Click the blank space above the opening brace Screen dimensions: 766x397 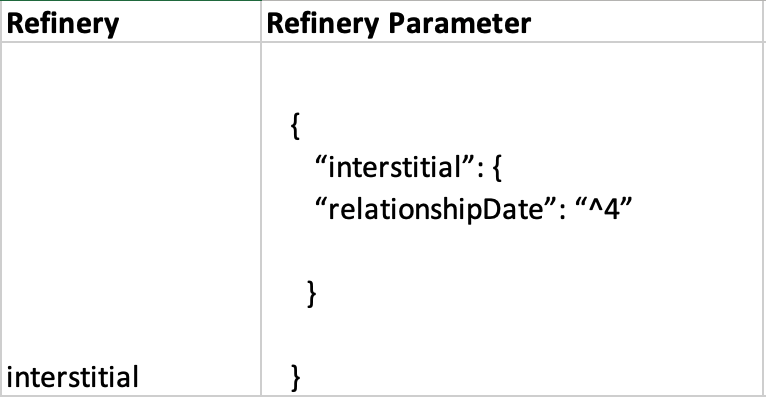[x=513, y=76]
